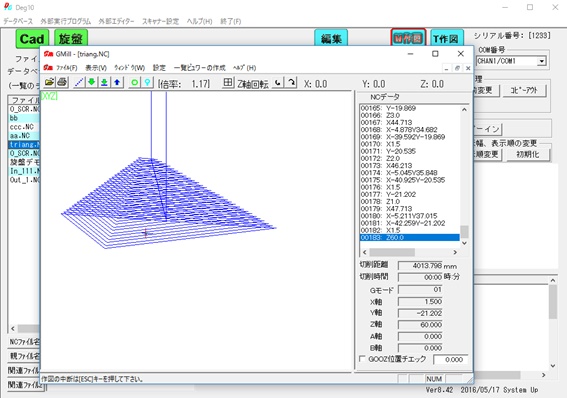Click the GMill title bar application icon

pyautogui.click(x=48, y=54)
